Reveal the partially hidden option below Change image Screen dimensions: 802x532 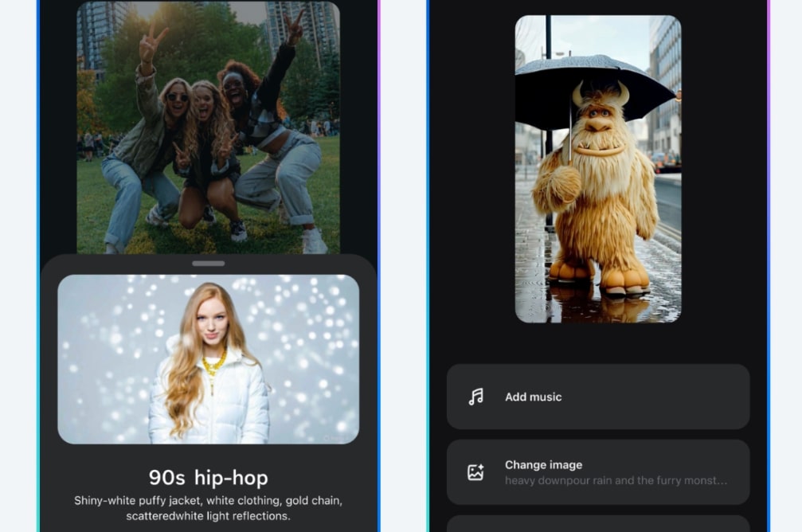coord(597,524)
